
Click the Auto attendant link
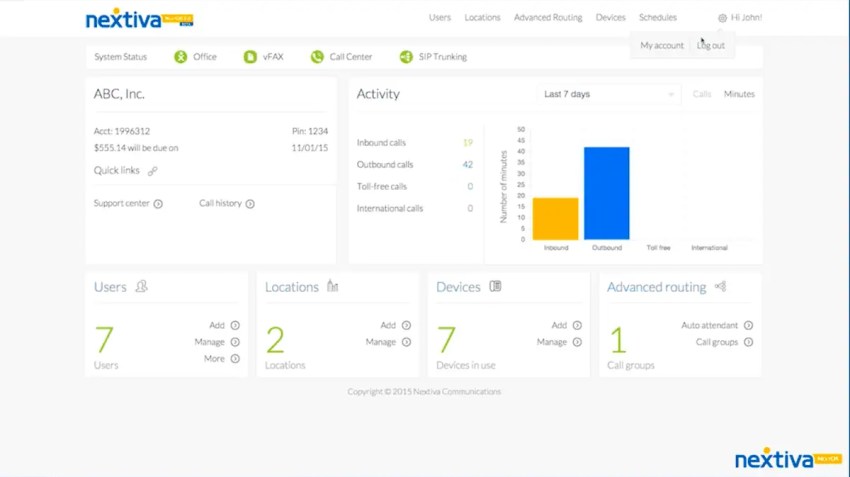click(x=710, y=325)
